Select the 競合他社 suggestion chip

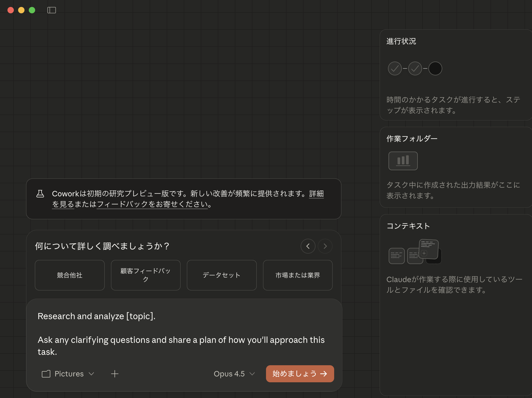(x=69, y=275)
